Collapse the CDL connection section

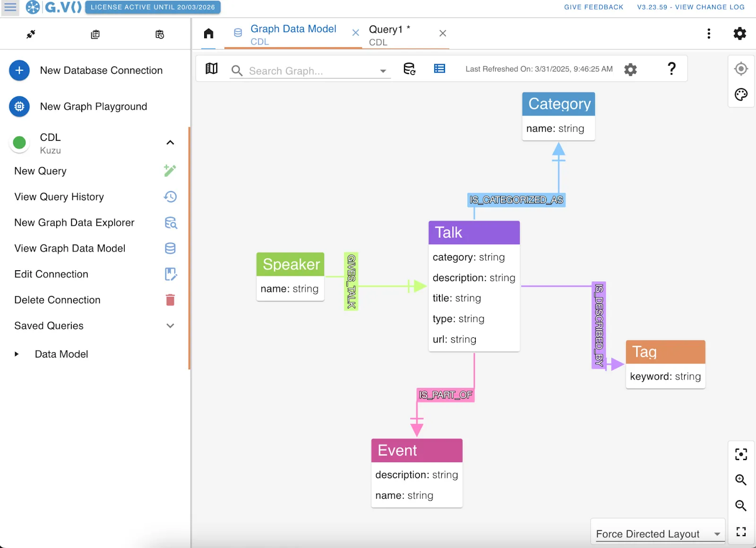pyautogui.click(x=171, y=143)
